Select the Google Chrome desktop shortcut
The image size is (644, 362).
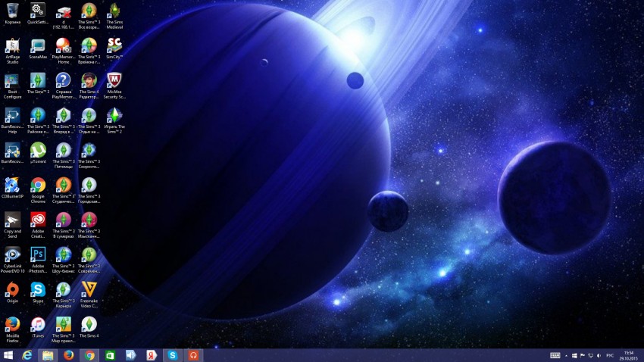(38, 185)
